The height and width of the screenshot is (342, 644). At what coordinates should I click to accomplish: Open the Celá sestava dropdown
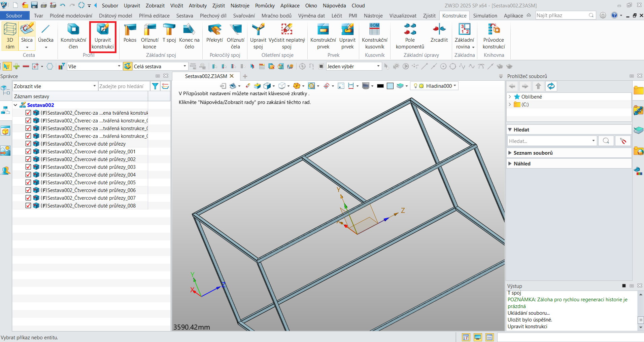pos(160,67)
